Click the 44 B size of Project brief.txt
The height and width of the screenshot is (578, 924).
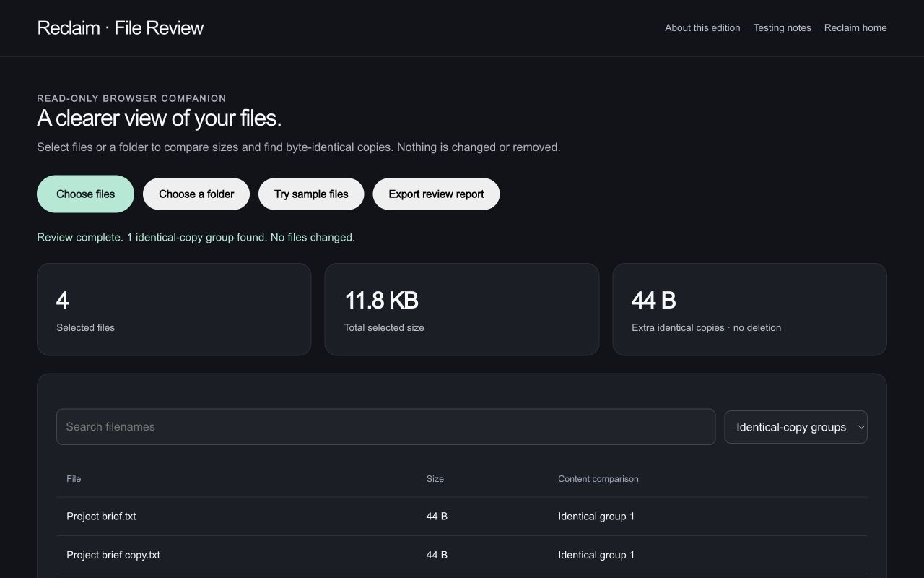click(437, 517)
